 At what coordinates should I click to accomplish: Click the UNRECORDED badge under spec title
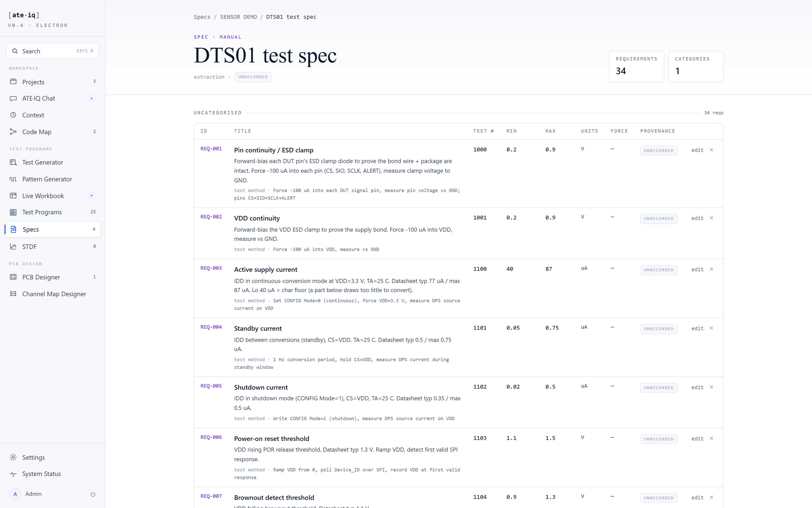pyautogui.click(x=253, y=77)
